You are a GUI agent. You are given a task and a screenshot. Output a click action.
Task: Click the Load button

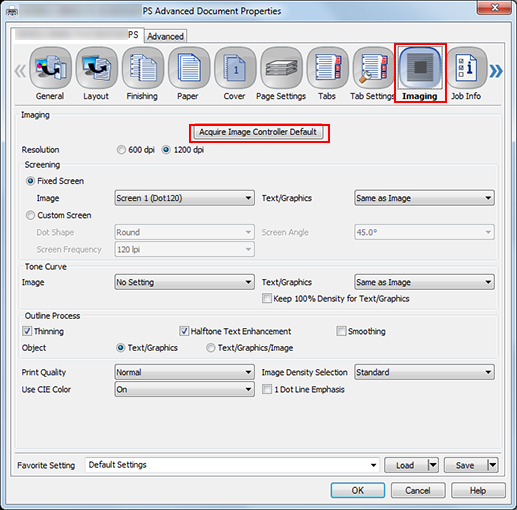coord(405,465)
